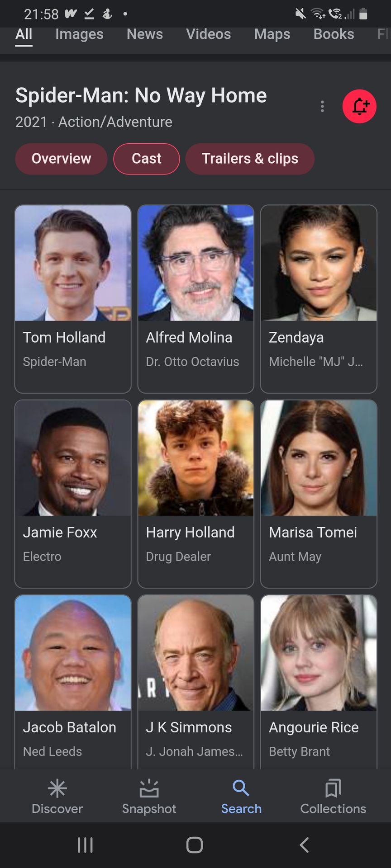Screen dimensions: 391x868
Task: Open the Snapshot icon in bottom bar
Action: tap(149, 788)
